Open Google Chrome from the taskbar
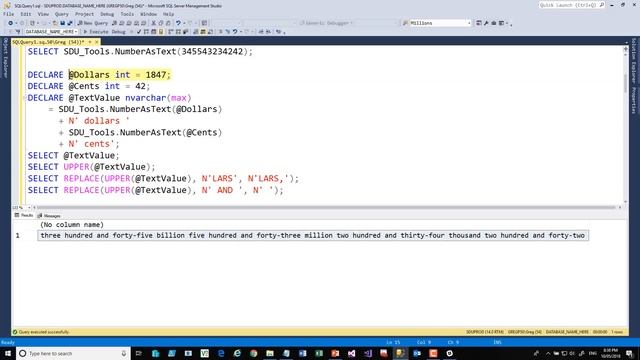This screenshot has height=360, width=640. pyautogui.click(x=253, y=353)
